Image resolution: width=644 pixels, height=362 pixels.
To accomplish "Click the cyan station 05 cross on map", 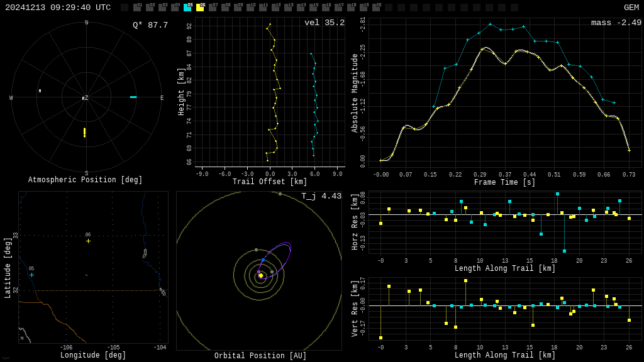I will 31,275.
